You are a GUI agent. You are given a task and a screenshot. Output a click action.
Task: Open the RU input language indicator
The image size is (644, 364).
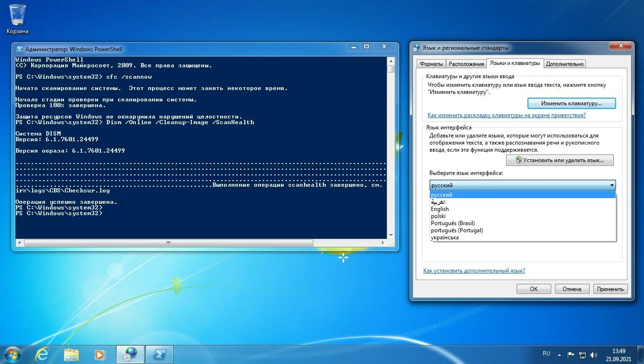546,354
